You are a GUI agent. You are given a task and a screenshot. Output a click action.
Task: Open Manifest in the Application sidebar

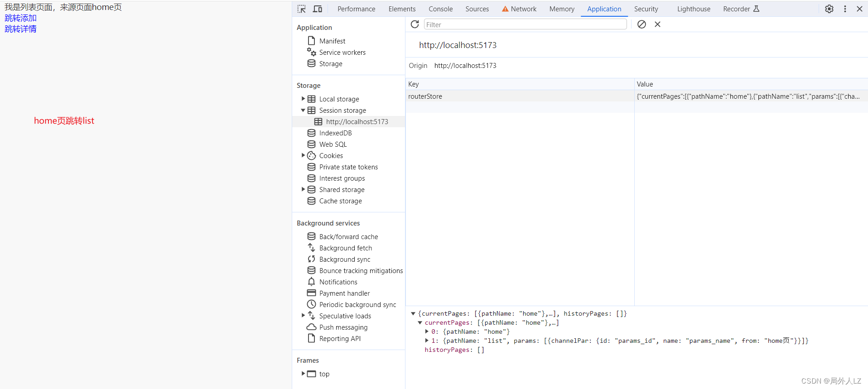332,41
